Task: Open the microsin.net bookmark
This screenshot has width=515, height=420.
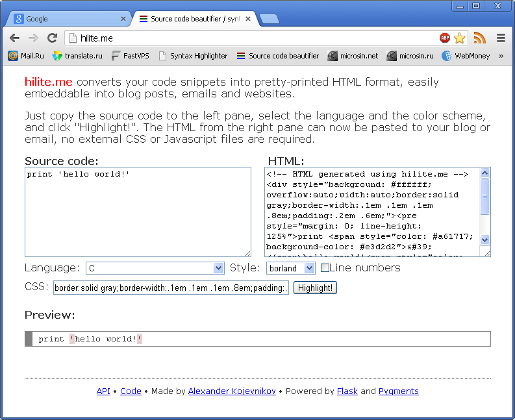Action: (353, 56)
